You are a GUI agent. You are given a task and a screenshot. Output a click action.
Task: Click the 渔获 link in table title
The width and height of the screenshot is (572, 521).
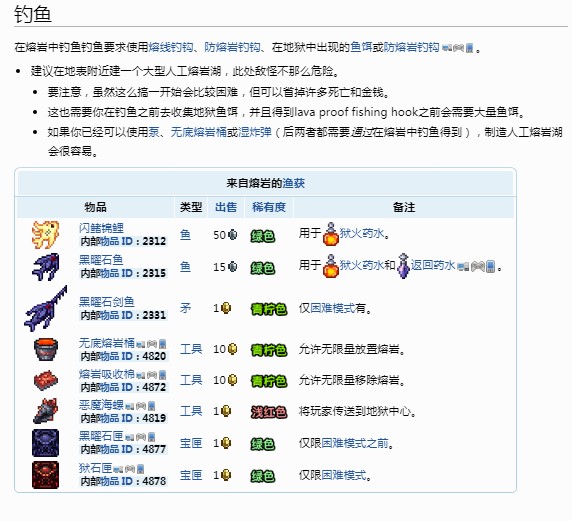293,183
